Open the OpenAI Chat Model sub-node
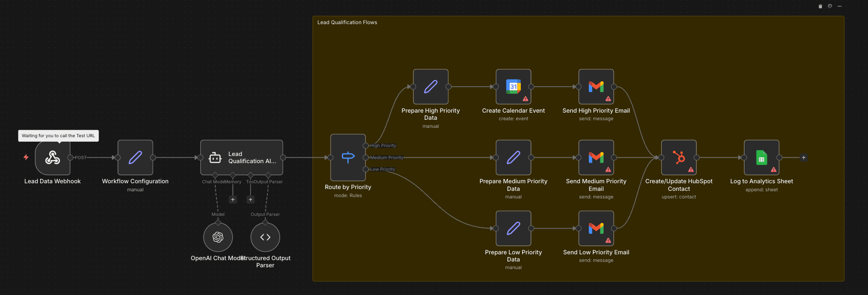This screenshot has height=295, width=868. 218,237
